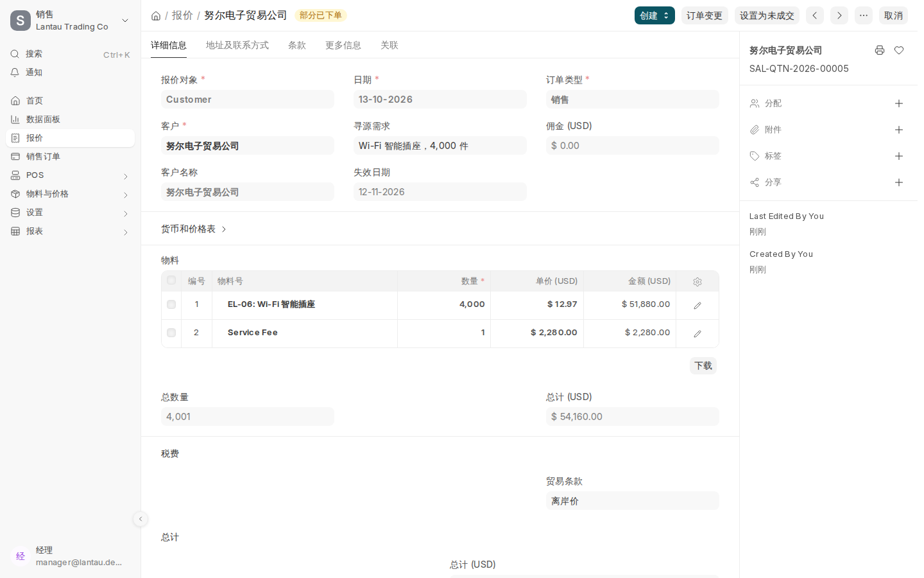The image size is (924, 578).
Task: Open 数据面板 in the sidebar
Action: [x=70, y=119]
